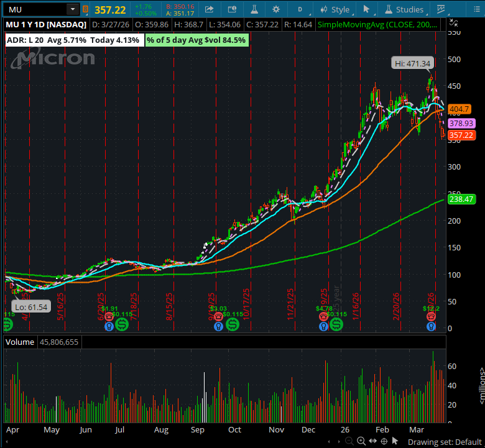Click the Hi: 471.34 price bubble
This screenshot has height=448, width=485.
[413, 63]
